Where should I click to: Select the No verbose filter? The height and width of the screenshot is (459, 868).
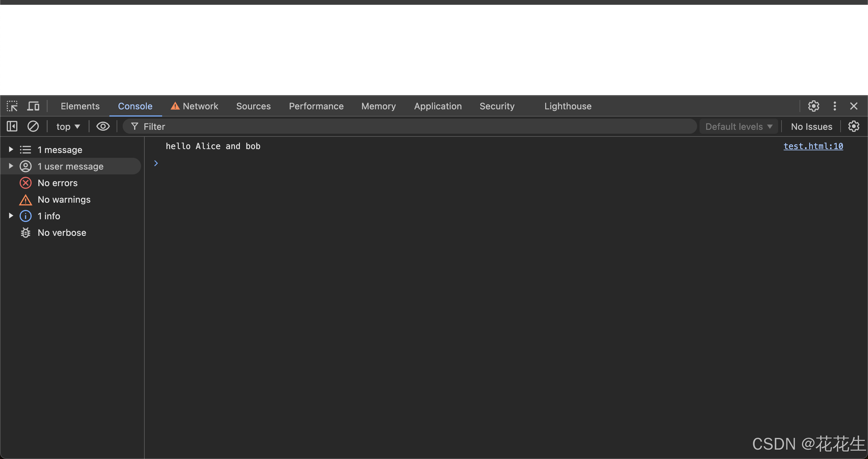62,233
